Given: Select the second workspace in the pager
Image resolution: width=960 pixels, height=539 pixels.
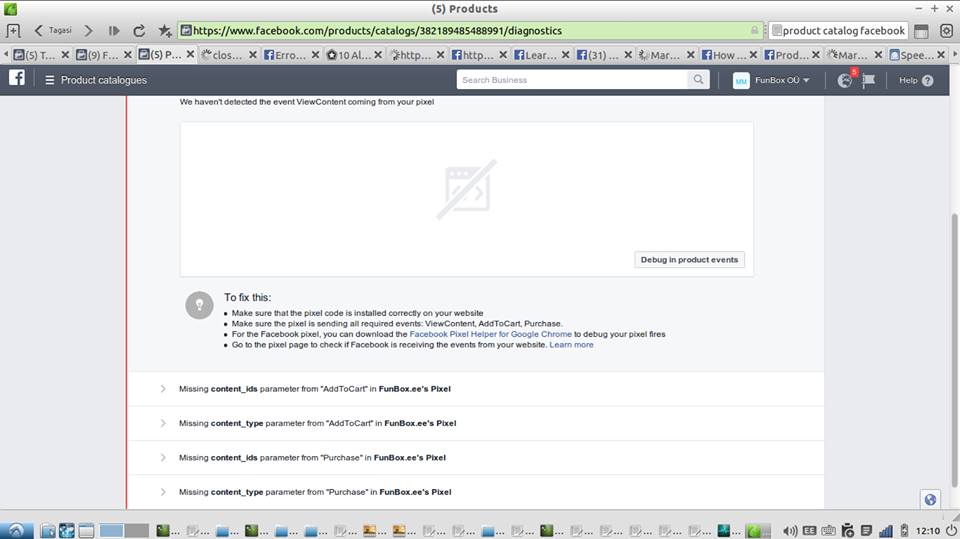Looking at the screenshot, I should click(x=137, y=530).
